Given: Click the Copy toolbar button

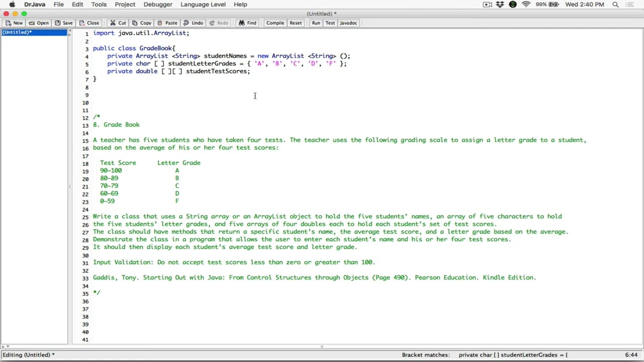Looking at the screenshot, I should point(141,23).
